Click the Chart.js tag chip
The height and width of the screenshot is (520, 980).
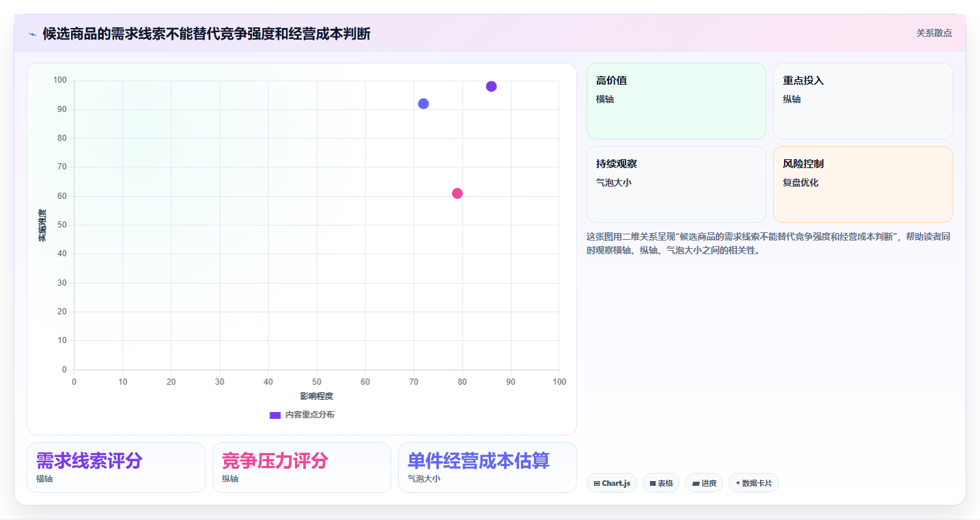[x=612, y=483]
